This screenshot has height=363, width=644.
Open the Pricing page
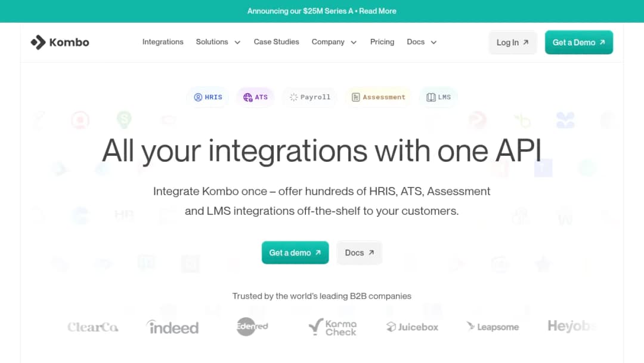point(382,42)
